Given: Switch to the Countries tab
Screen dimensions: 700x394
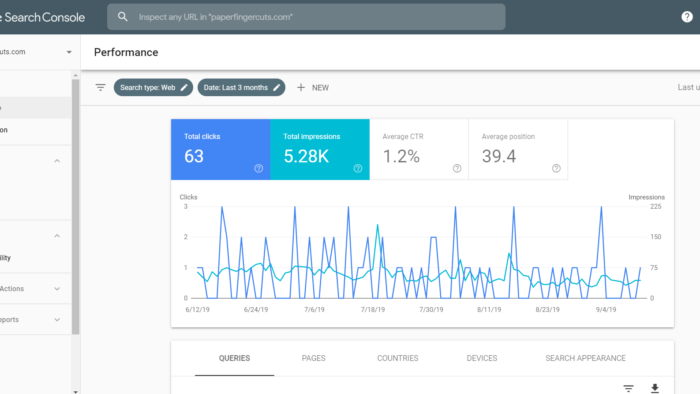Looking at the screenshot, I should pyautogui.click(x=398, y=358).
